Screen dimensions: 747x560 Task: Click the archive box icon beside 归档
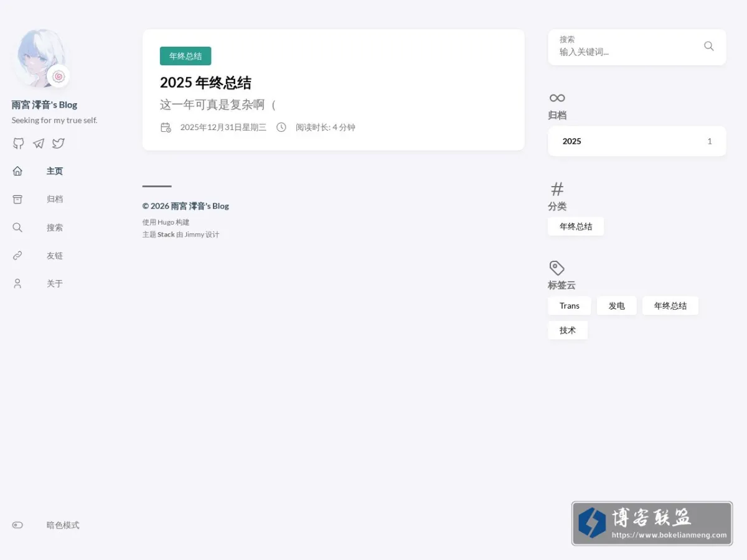click(17, 199)
